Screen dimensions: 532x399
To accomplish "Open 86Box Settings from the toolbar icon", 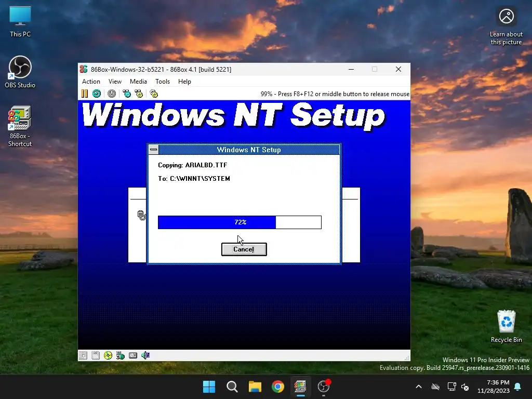I will pyautogui.click(x=154, y=94).
